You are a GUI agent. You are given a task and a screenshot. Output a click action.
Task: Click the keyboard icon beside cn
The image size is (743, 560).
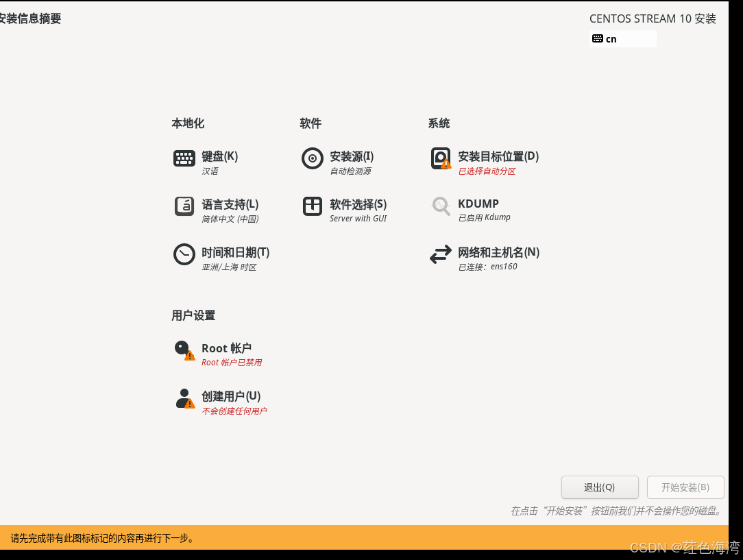(598, 38)
